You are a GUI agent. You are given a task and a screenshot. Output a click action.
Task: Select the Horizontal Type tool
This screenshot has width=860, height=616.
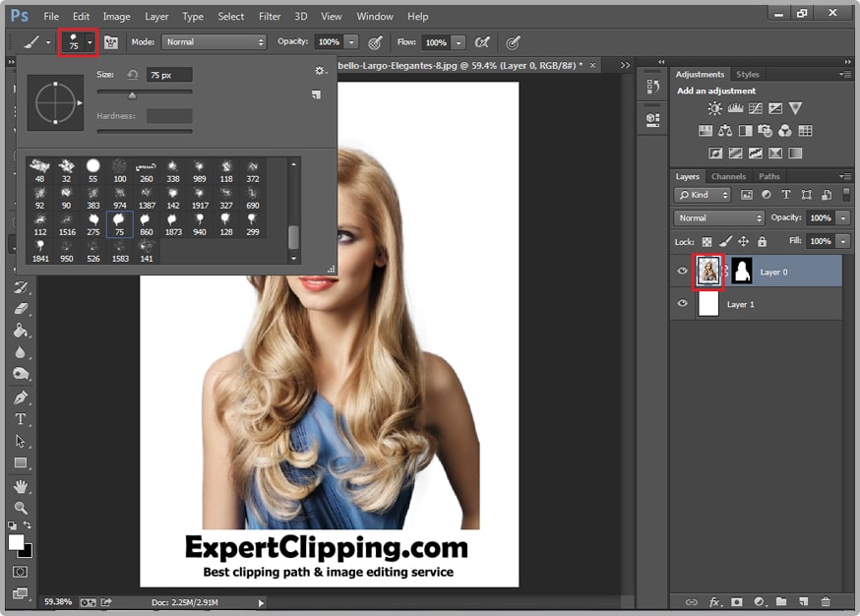pos(20,419)
